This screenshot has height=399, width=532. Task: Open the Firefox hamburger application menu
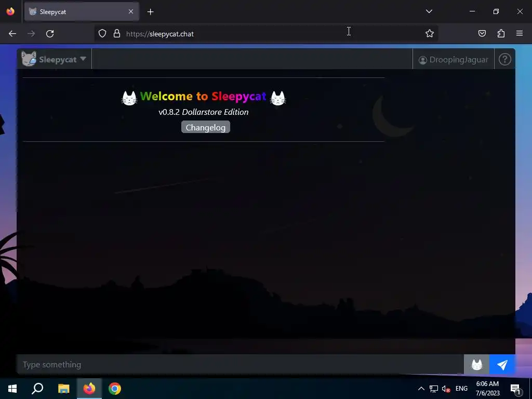520,33
